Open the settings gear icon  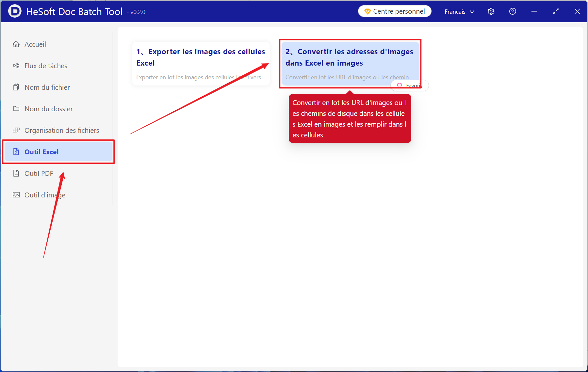491,11
